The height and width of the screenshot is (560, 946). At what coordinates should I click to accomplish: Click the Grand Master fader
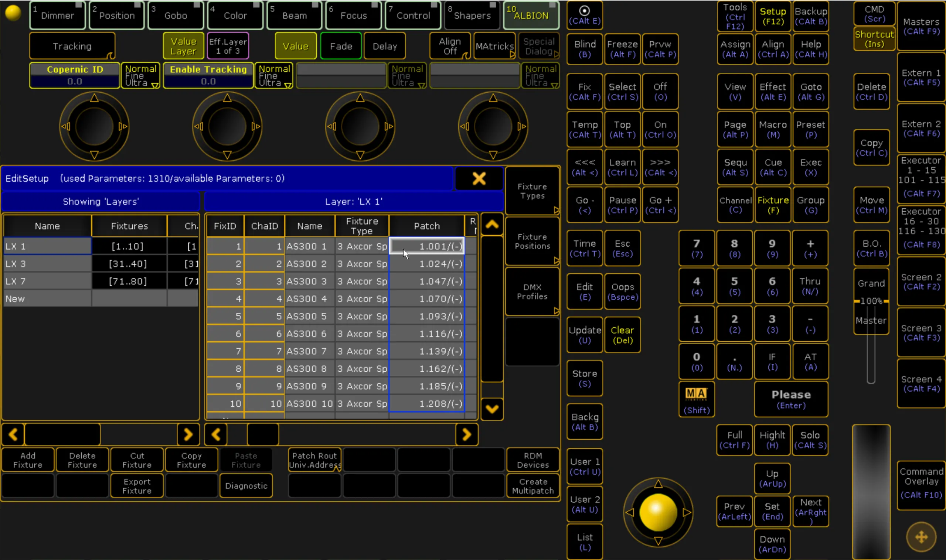871,302
